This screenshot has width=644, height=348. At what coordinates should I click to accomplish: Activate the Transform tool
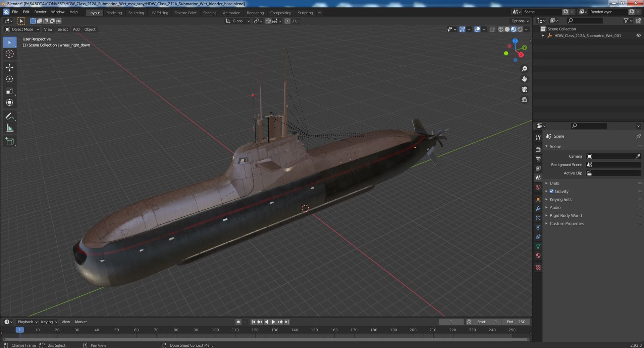(x=9, y=102)
